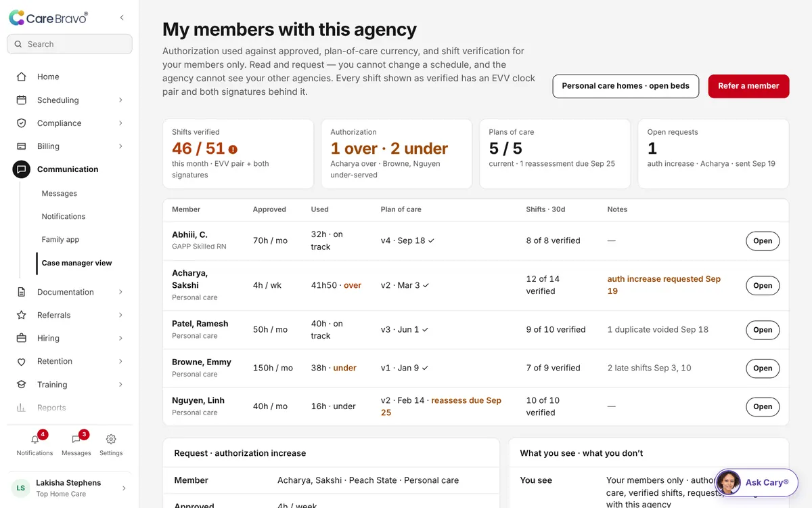Click the Ask Cary button label
Viewport: 812px width, 508px height.
coord(767,483)
